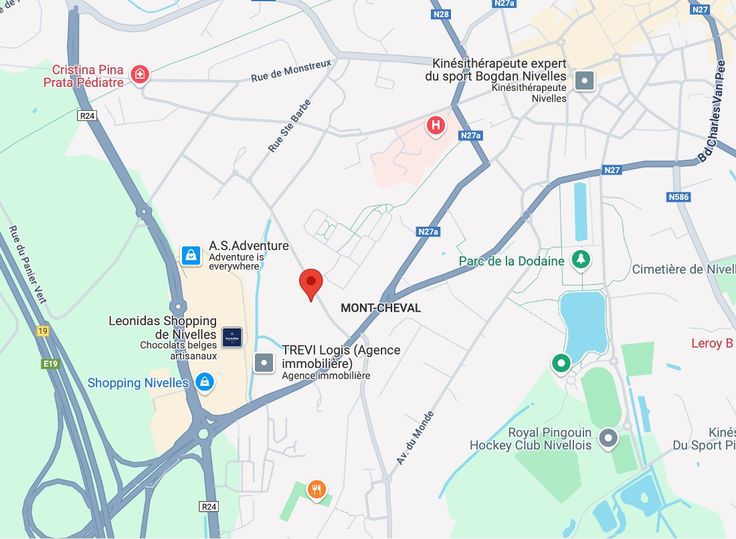Open the Cristina Pina Prata Pédiatre medical icon
The height and width of the screenshot is (539, 736).
coord(139,75)
